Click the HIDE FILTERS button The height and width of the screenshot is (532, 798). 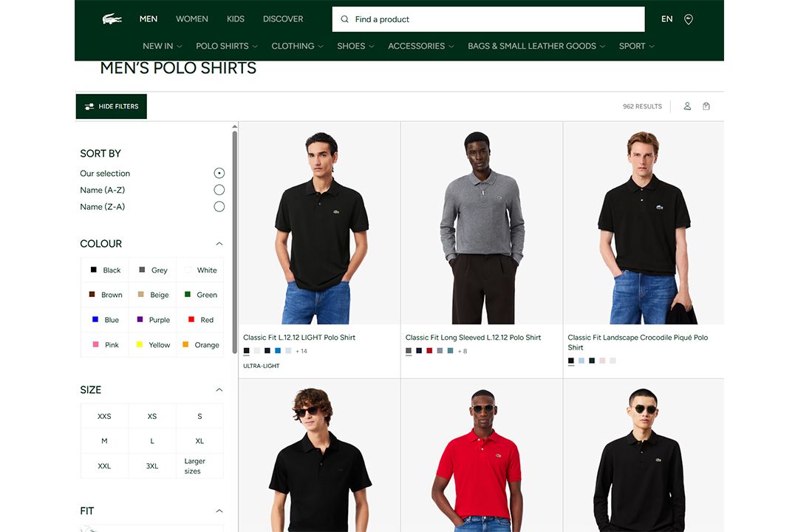coord(111,106)
